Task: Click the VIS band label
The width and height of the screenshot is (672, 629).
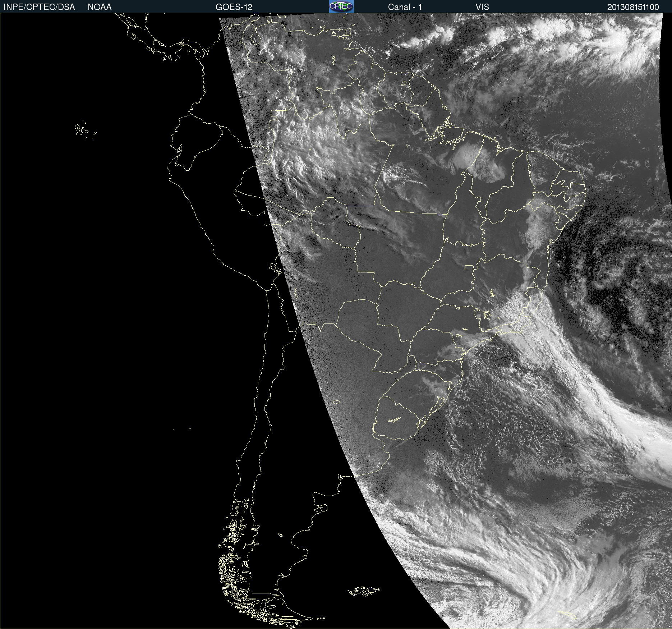Action: coord(482,7)
